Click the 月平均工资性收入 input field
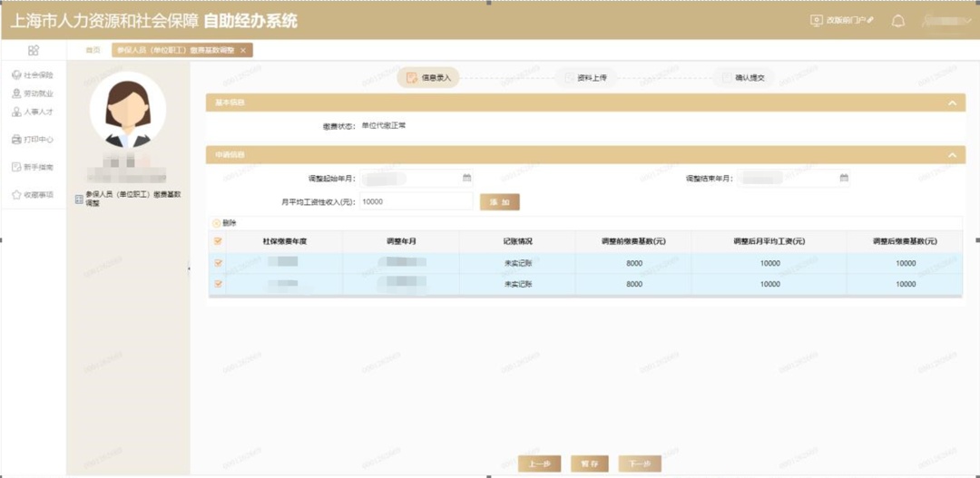Screen dimensions: 980x478 pyautogui.click(x=416, y=201)
